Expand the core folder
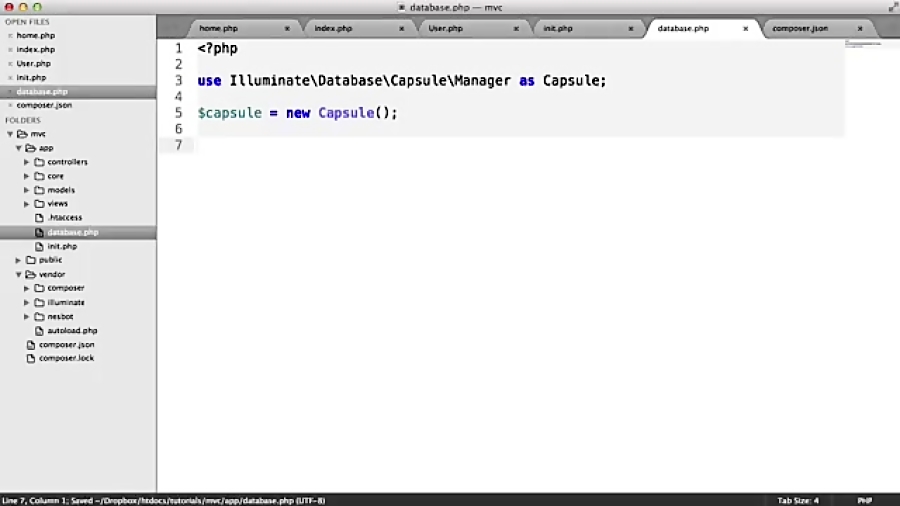 [26, 176]
